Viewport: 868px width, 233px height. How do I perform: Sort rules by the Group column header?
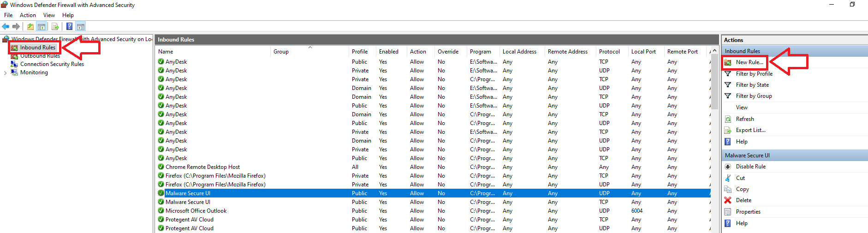[310, 52]
